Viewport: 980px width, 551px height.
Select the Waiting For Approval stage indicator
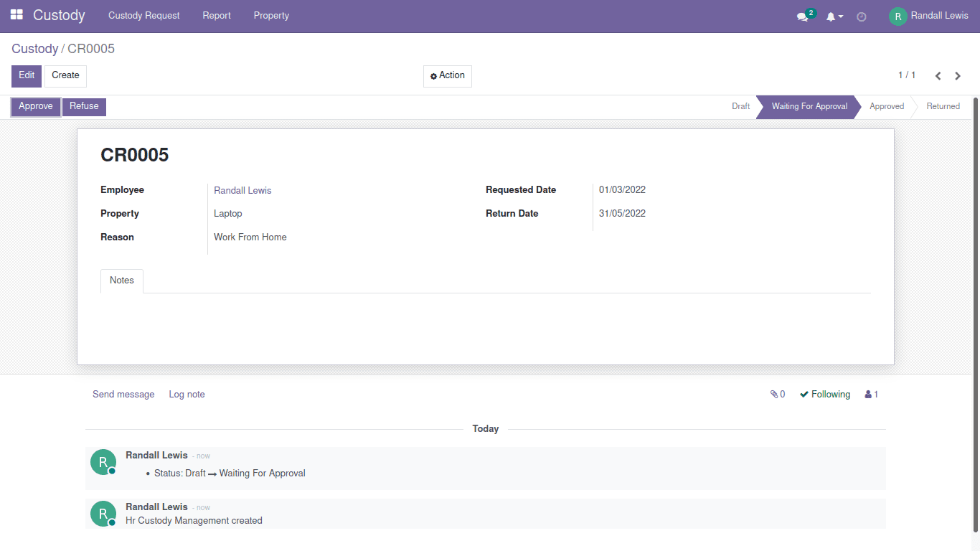[x=809, y=106]
